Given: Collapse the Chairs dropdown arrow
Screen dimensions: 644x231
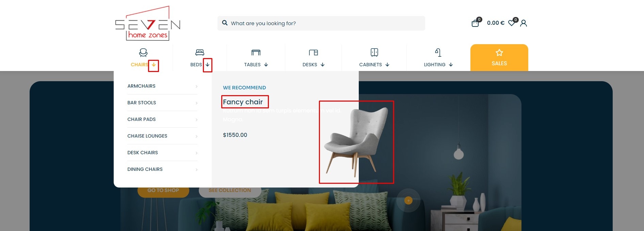Looking at the screenshot, I should click(154, 65).
